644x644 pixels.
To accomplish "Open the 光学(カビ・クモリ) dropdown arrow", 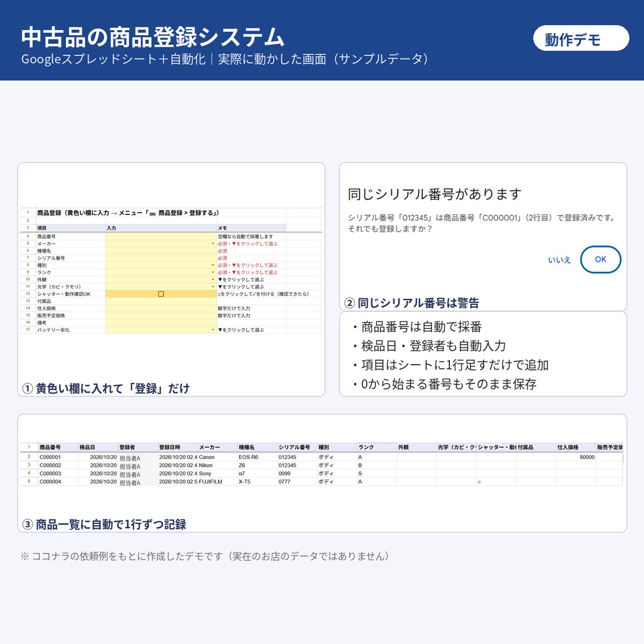I will click(213, 287).
